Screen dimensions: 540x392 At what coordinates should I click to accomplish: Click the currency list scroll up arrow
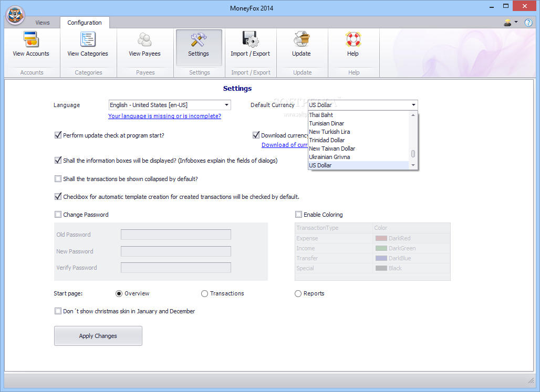pos(413,115)
